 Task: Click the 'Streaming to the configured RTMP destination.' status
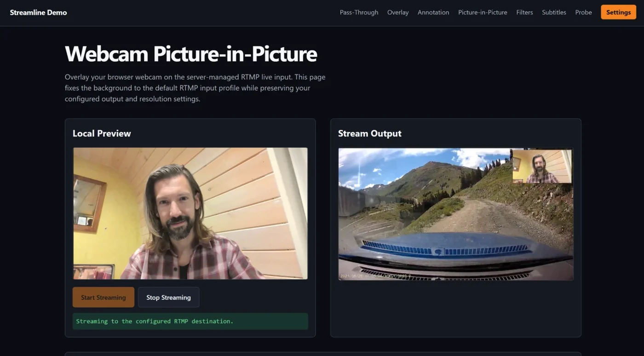(x=190, y=321)
